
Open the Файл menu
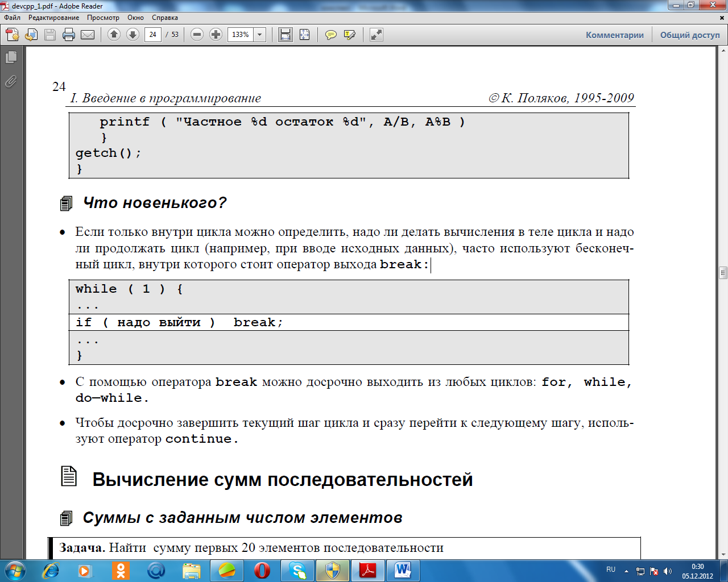click(x=12, y=18)
